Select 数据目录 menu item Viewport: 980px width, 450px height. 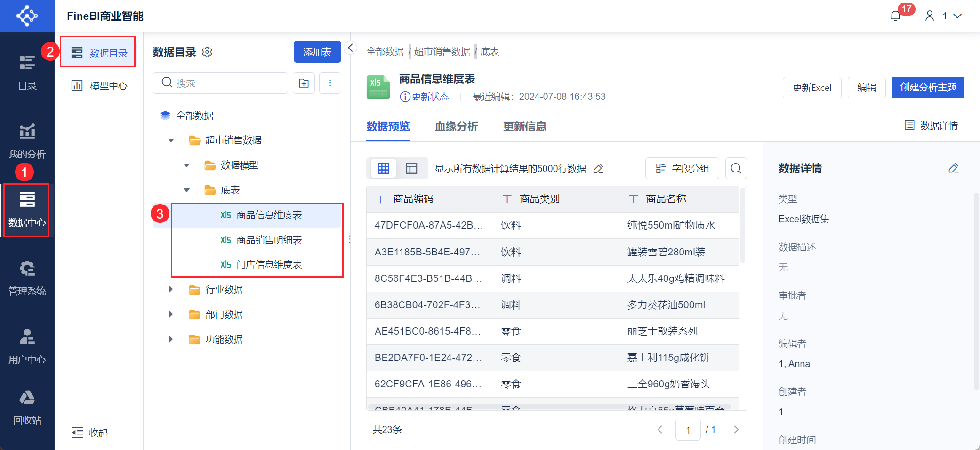click(x=98, y=52)
